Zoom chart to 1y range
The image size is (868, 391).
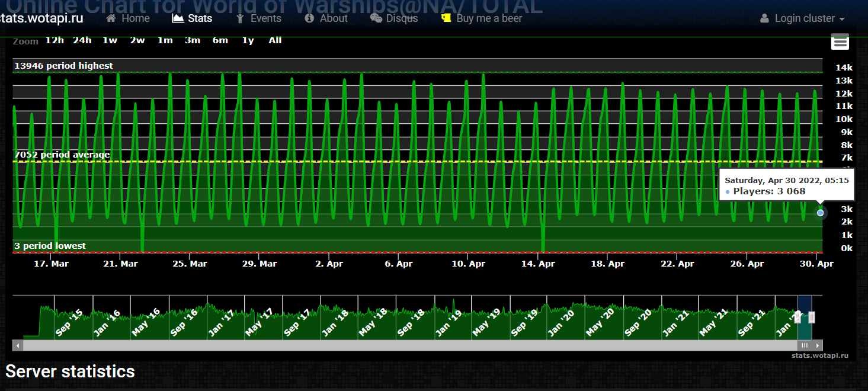click(x=248, y=40)
